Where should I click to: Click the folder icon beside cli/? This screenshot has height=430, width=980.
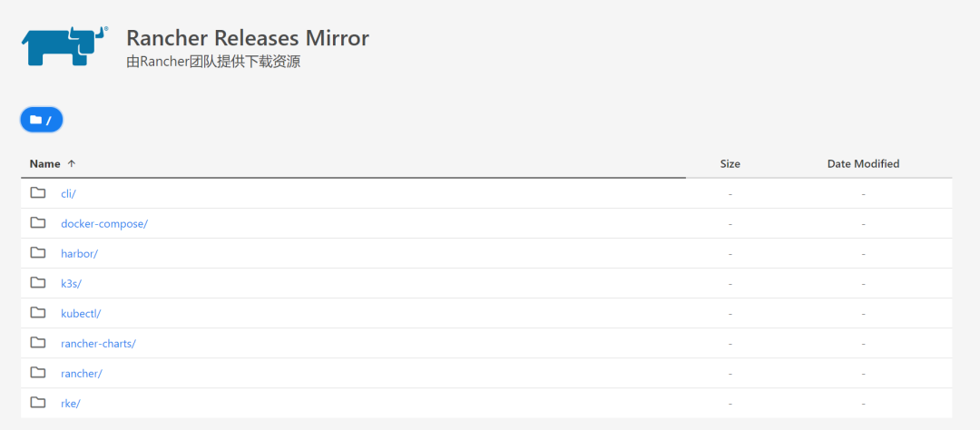click(38, 193)
